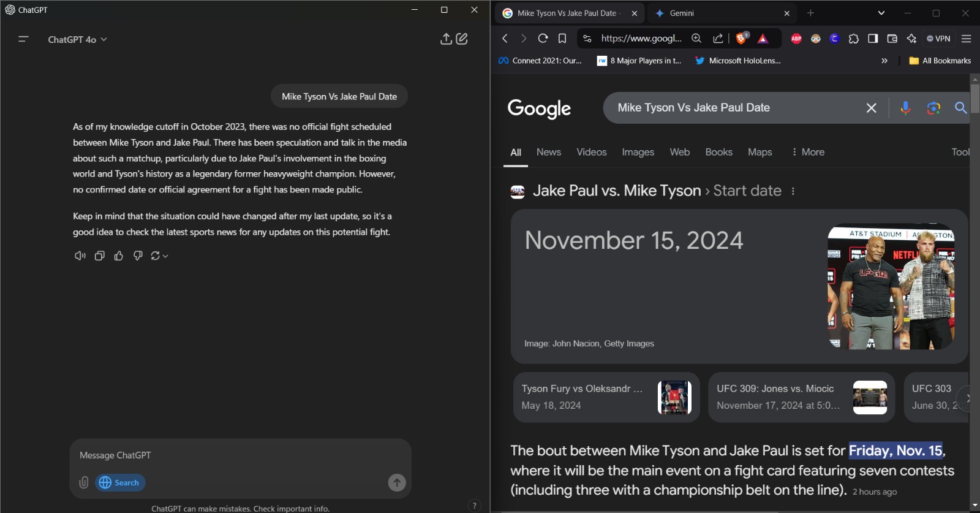The image size is (980, 513).
Task: Open the UFC 309 Jones vs. Miocic card
Action: point(802,397)
